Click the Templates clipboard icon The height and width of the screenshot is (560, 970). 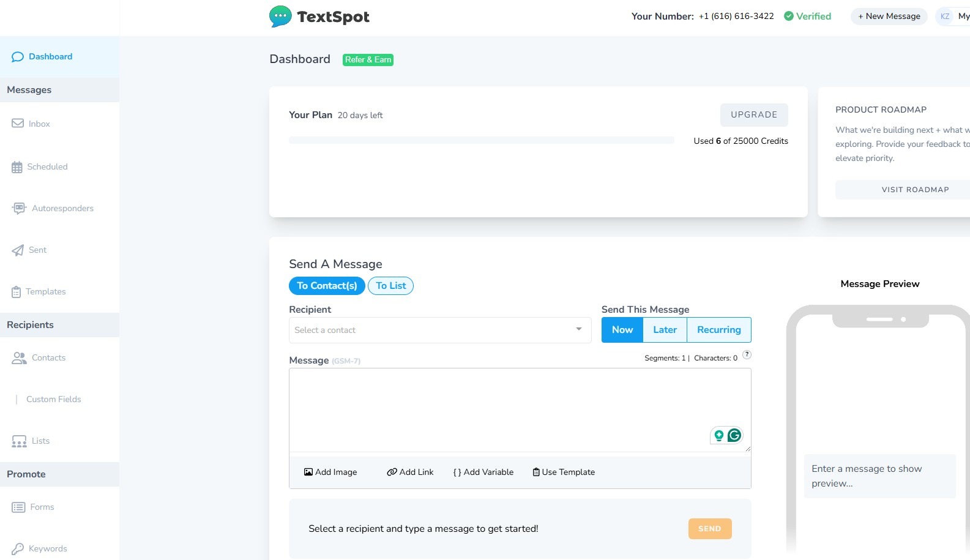pos(16,292)
